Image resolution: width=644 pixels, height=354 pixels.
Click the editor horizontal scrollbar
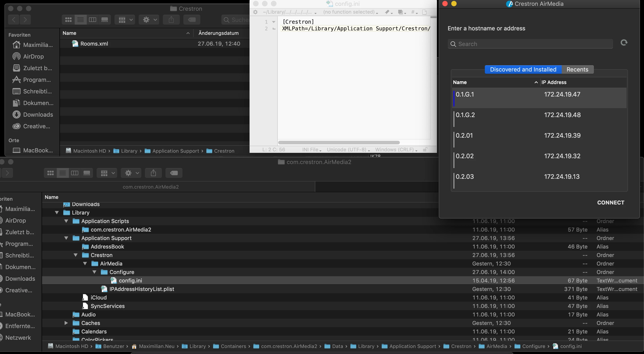[339, 143]
